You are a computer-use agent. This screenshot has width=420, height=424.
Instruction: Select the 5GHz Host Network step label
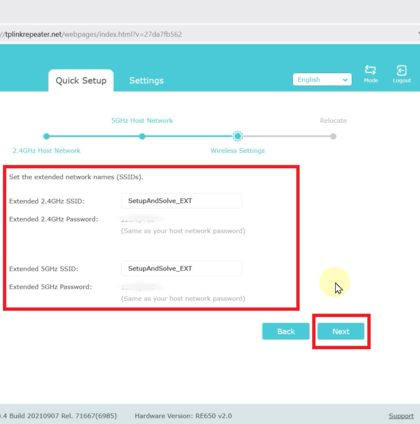142,120
